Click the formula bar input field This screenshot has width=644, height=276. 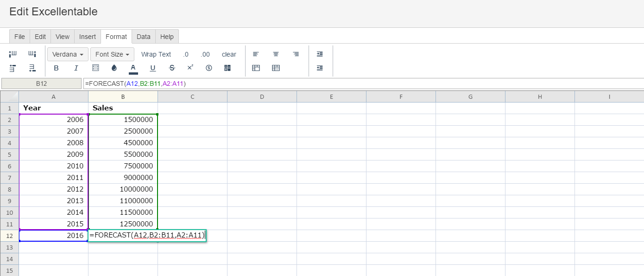361,83
